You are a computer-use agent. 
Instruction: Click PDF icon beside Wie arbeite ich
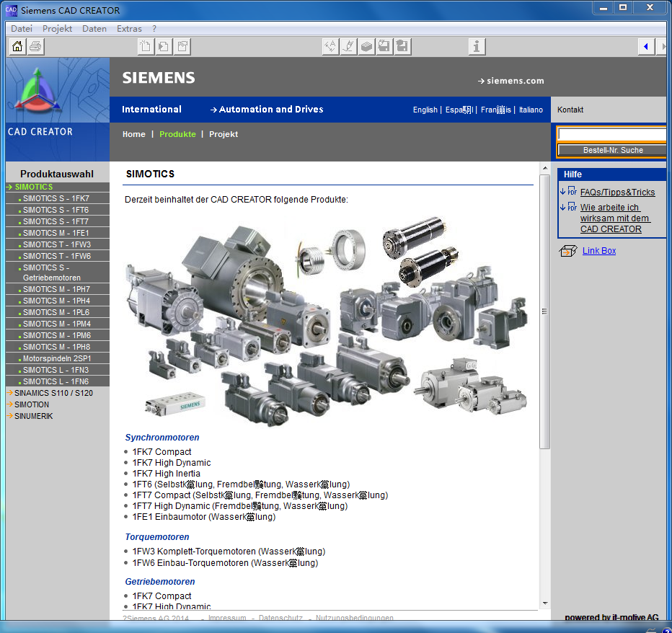tap(572, 206)
